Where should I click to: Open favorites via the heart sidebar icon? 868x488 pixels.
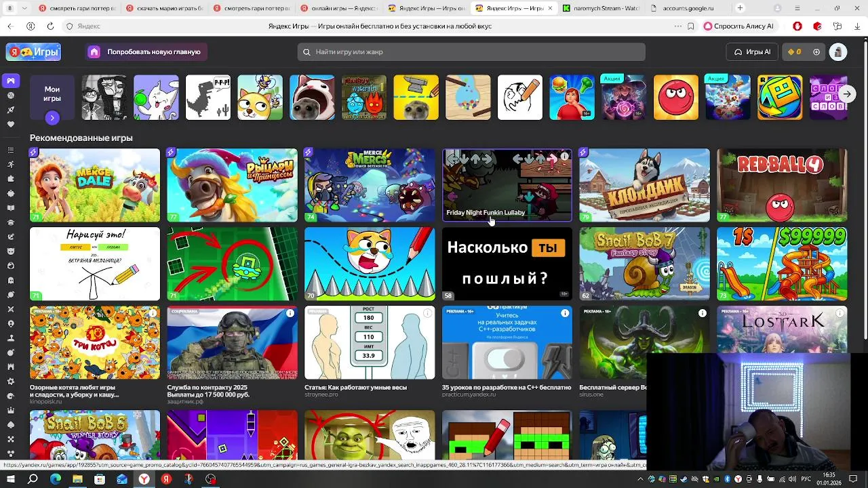point(10,124)
